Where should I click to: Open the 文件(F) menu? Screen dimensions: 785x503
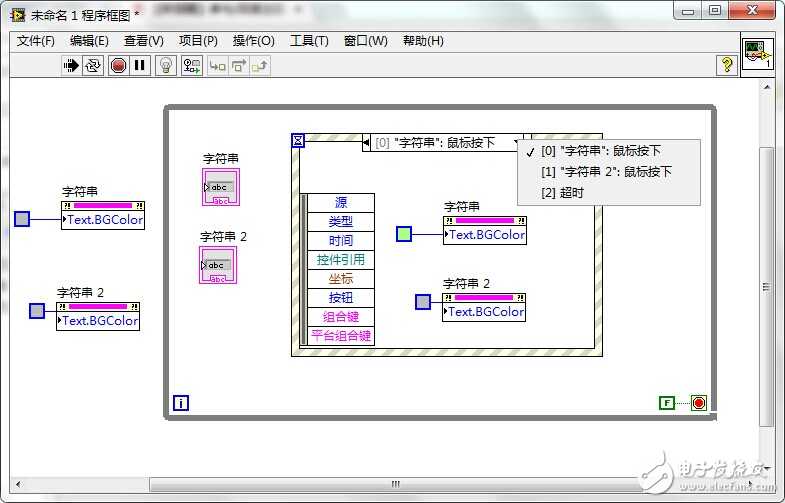(x=35, y=41)
